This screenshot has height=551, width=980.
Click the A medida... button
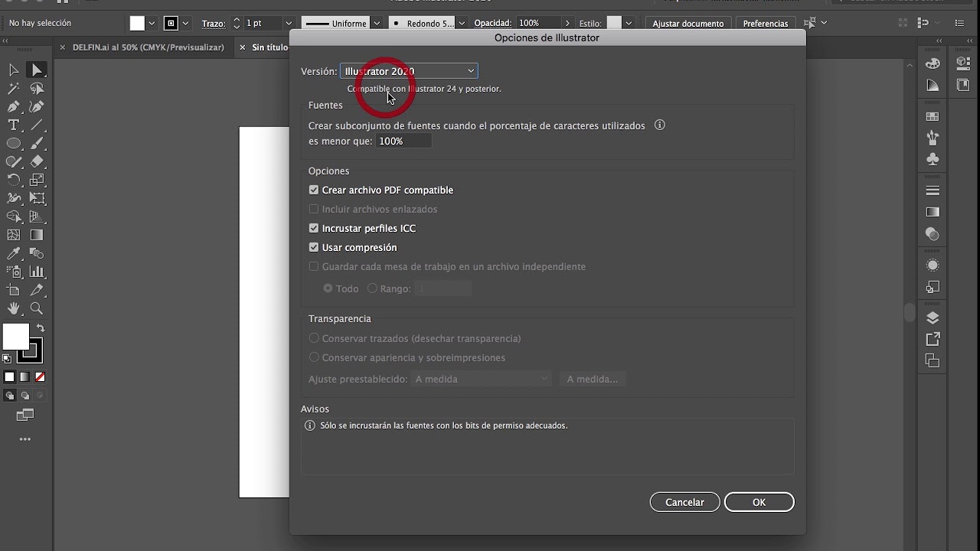pyautogui.click(x=593, y=379)
